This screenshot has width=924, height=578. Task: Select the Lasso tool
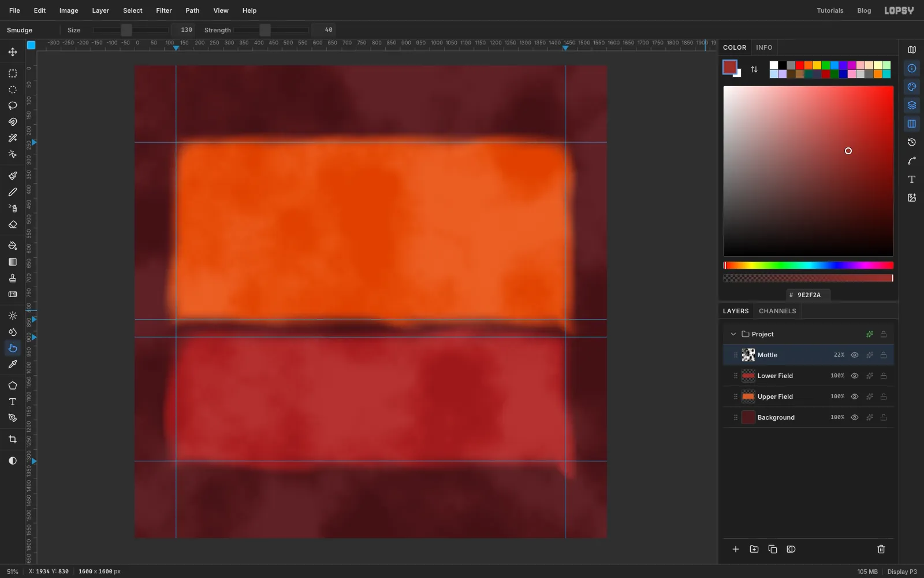(x=13, y=106)
